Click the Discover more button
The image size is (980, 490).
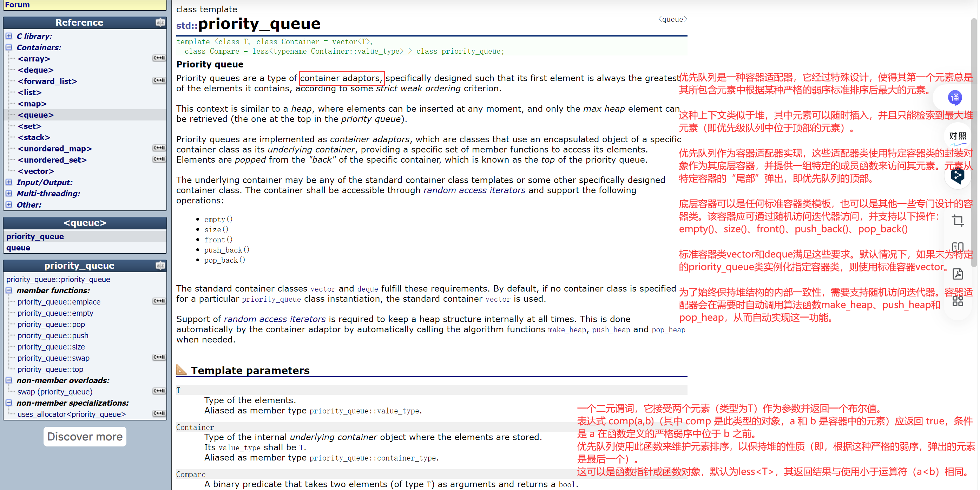[x=85, y=437]
